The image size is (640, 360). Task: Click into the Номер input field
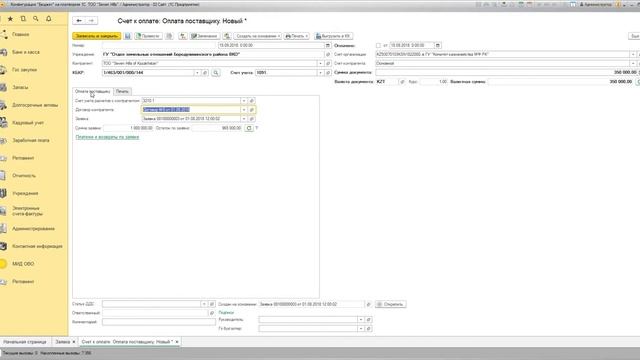[160, 45]
